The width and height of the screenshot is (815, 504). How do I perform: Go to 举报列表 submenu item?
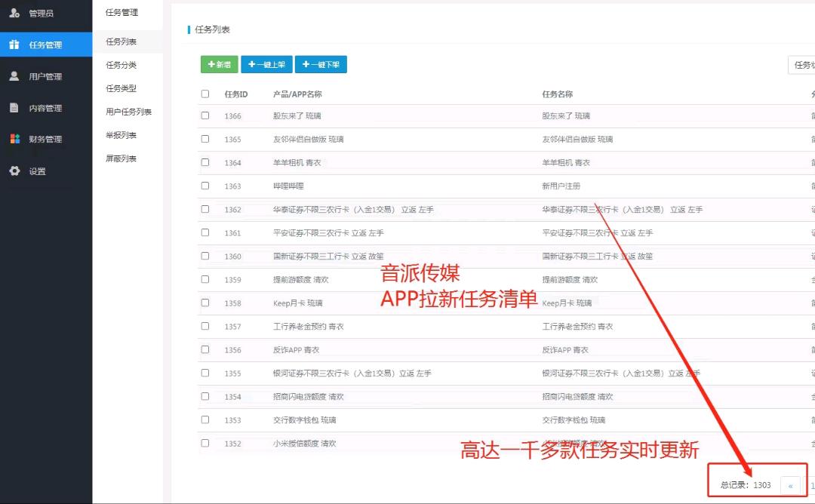click(x=121, y=135)
